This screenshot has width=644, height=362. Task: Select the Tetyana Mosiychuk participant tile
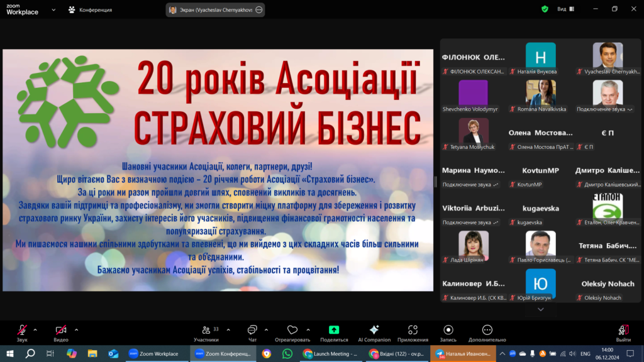(474, 134)
